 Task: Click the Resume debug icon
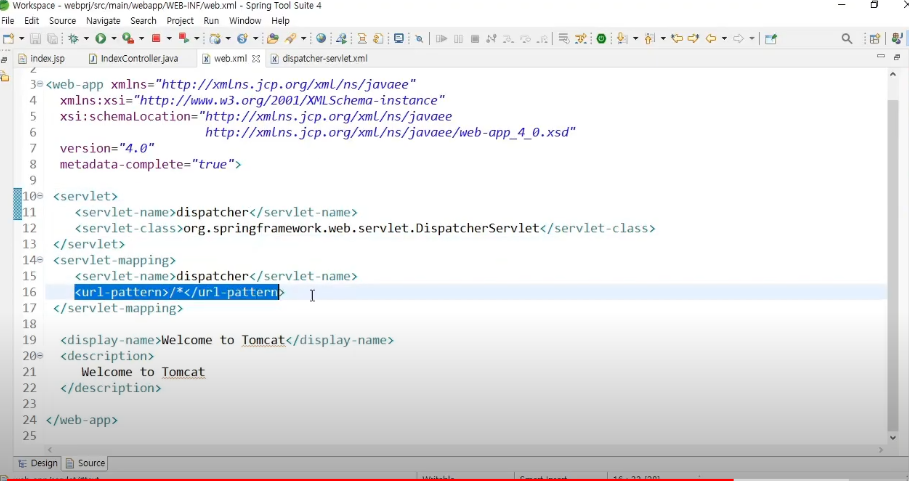pyautogui.click(x=441, y=39)
